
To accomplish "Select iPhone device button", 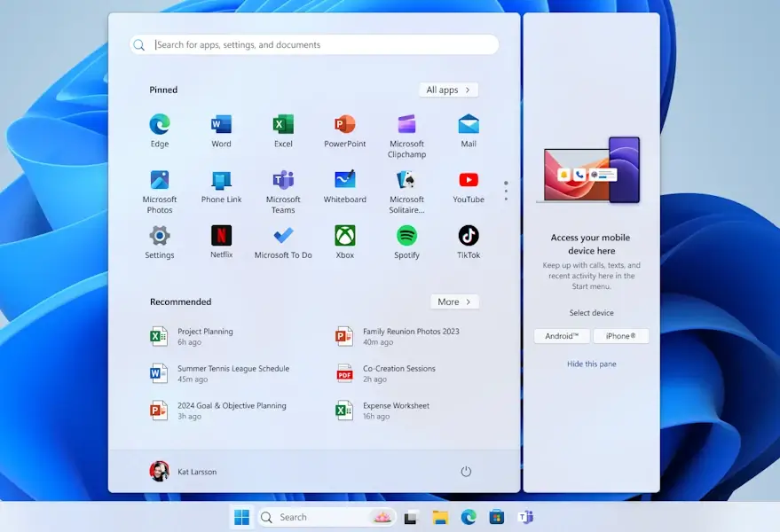I will (621, 336).
